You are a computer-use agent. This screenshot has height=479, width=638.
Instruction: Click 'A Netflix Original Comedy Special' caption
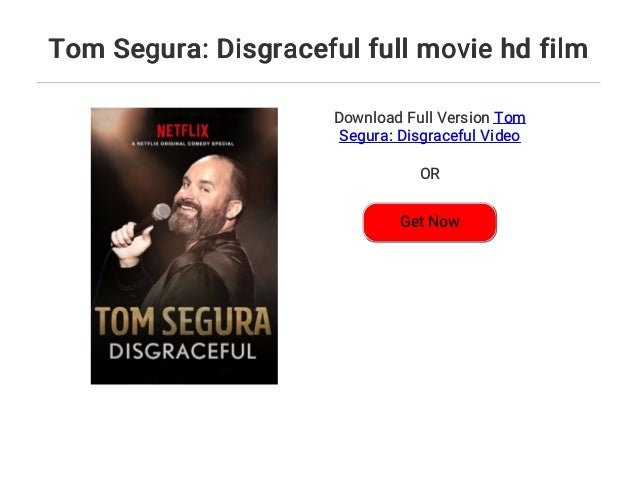coord(183,144)
